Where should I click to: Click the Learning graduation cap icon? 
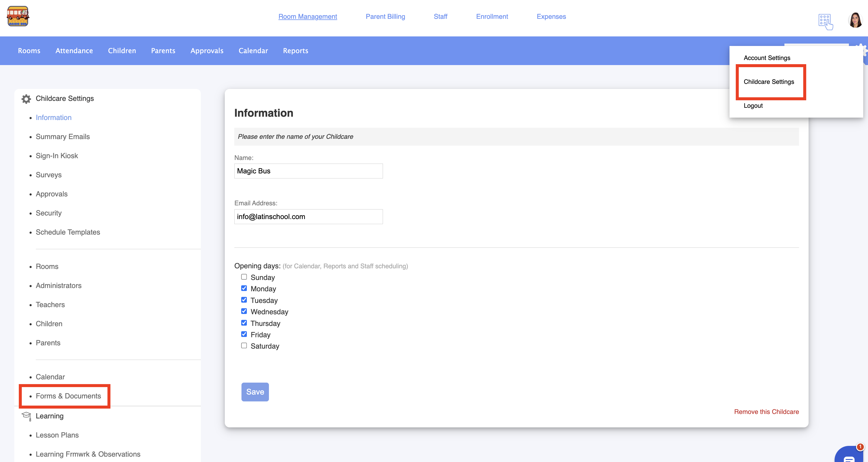click(x=26, y=416)
